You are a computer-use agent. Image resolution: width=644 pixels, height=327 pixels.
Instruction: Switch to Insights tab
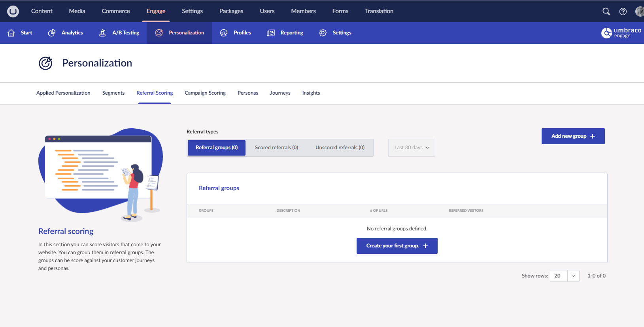[x=311, y=93]
